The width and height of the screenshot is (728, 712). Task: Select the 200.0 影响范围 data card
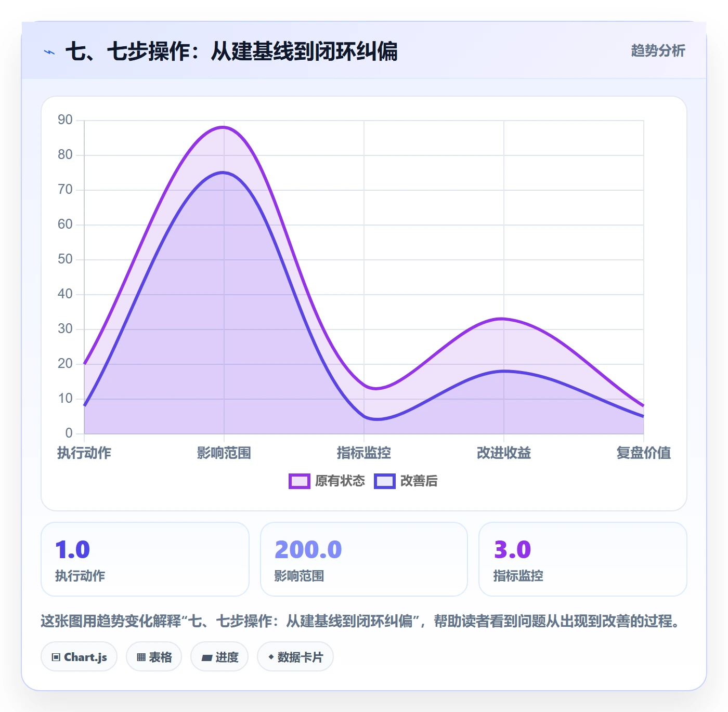pos(364,559)
